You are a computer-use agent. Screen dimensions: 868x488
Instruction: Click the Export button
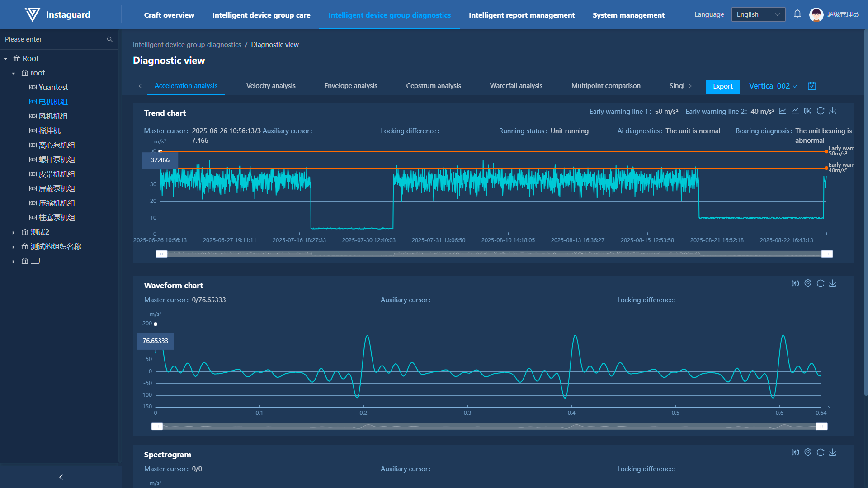(x=722, y=86)
